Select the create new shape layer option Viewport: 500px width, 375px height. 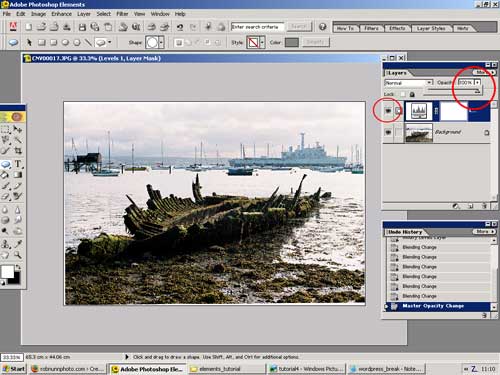coord(179,43)
